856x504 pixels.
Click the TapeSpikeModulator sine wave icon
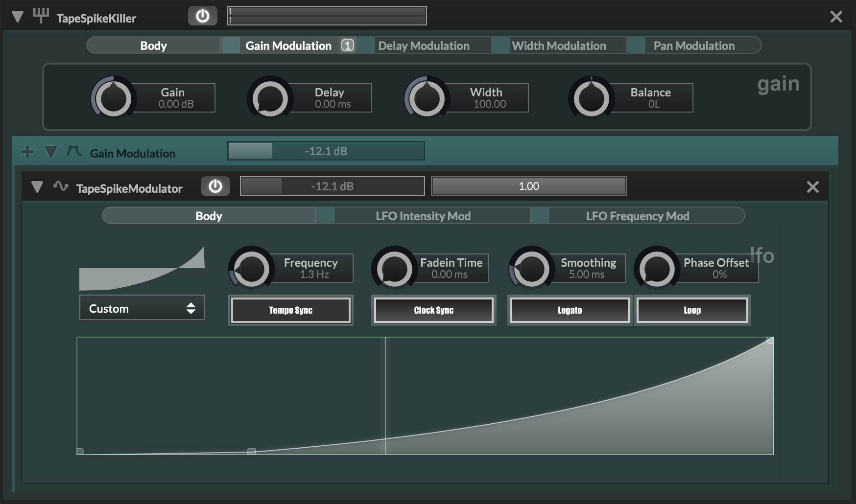click(61, 186)
